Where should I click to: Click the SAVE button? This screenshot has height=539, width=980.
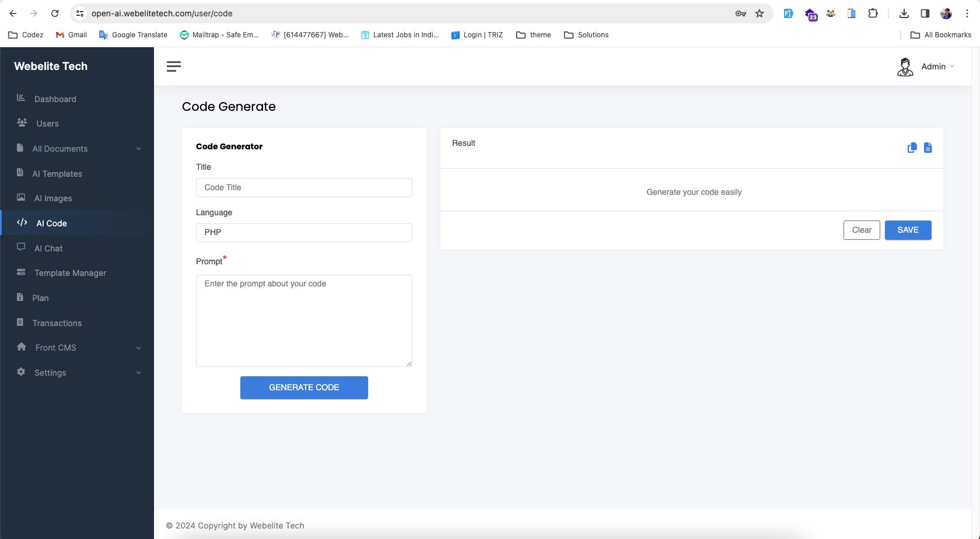pyautogui.click(x=908, y=230)
